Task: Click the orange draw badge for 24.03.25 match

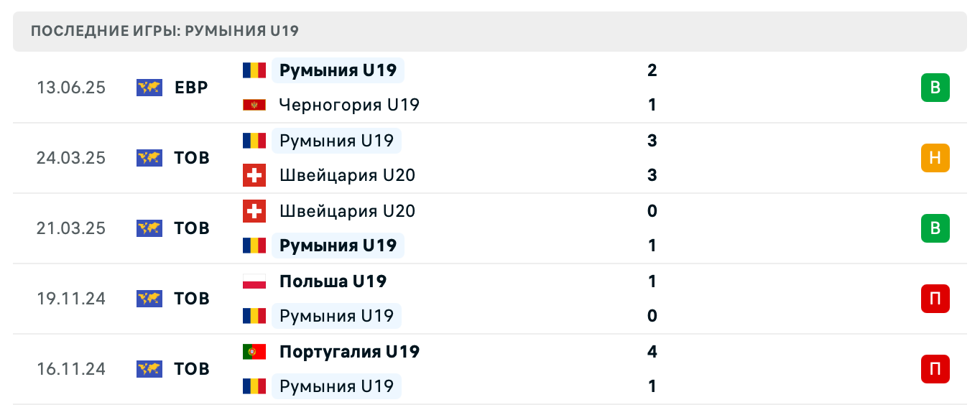Action: pos(935,158)
